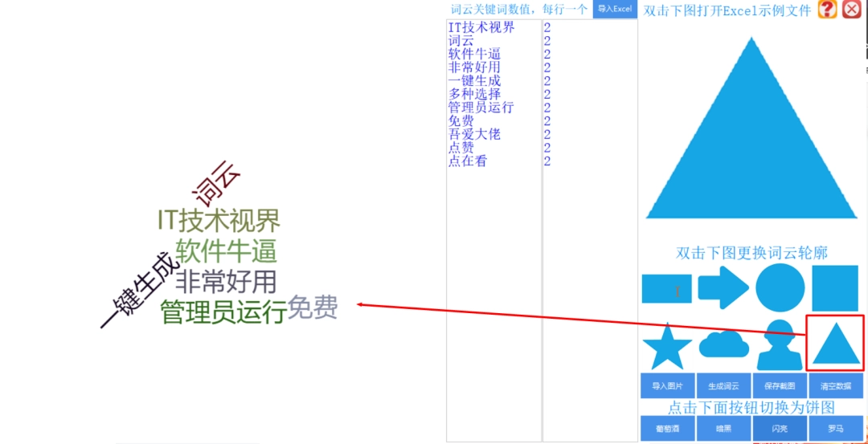The height and width of the screenshot is (444, 868).
Task: Click 'IT技术视界' in the generated cloud
Action: coord(219,221)
